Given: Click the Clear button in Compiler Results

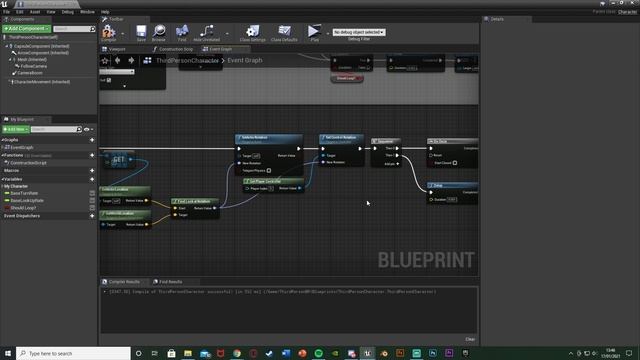Looking at the screenshot, I should 470,340.
